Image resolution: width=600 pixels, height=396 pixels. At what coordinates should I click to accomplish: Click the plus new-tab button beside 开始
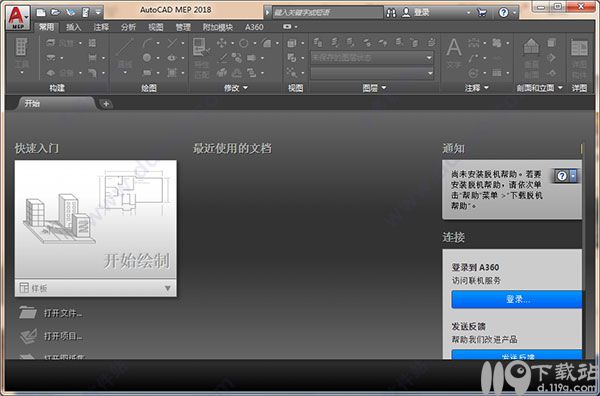pyautogui.click(x=106, y=104)
